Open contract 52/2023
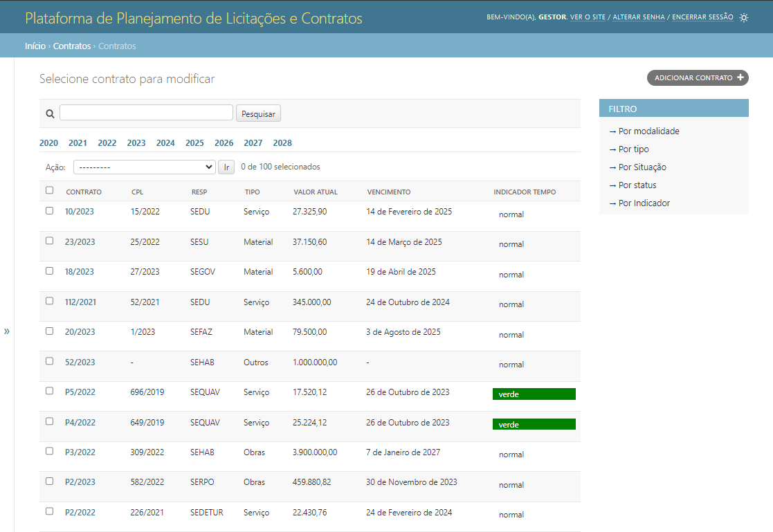The image size is (773, 532). click(80, 363)
